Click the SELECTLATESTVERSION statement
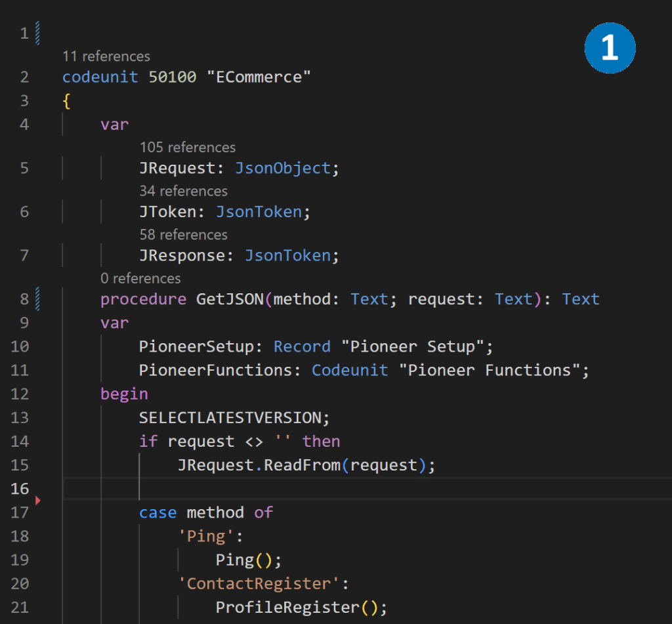The height and width of the screenshot is (624, 672). (x=230, y=418)
